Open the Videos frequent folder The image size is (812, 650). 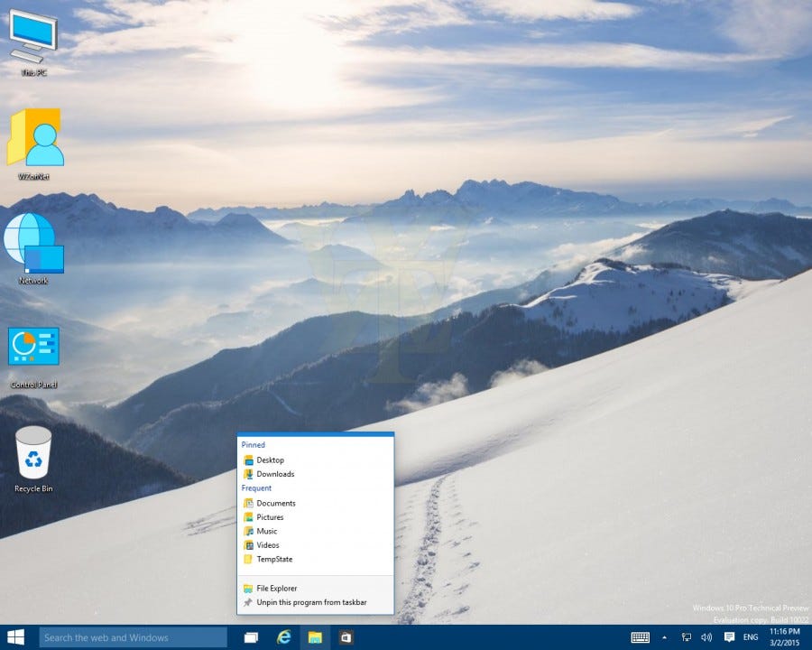[x=268, y=545]
